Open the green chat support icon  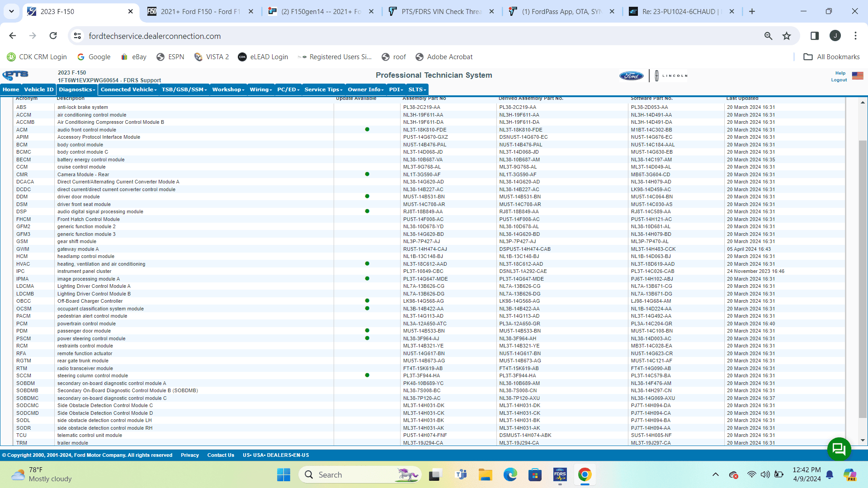click(839, 449)
